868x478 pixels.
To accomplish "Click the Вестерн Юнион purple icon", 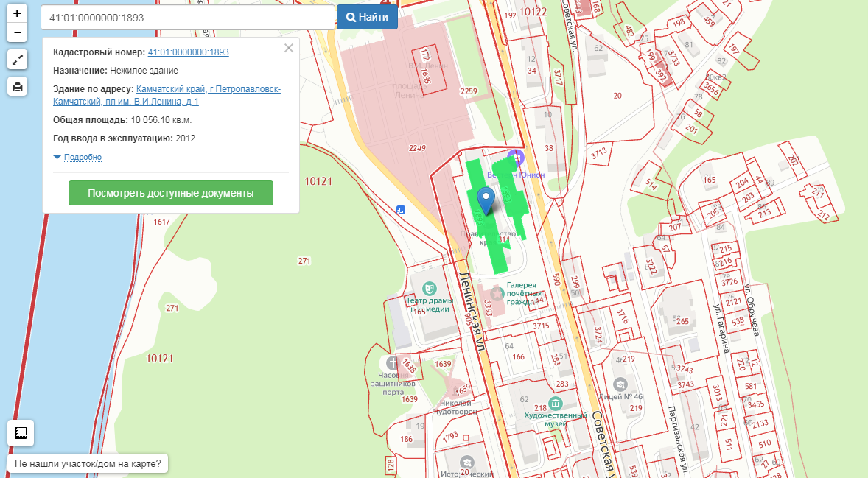I will click(x=517, y=155).
